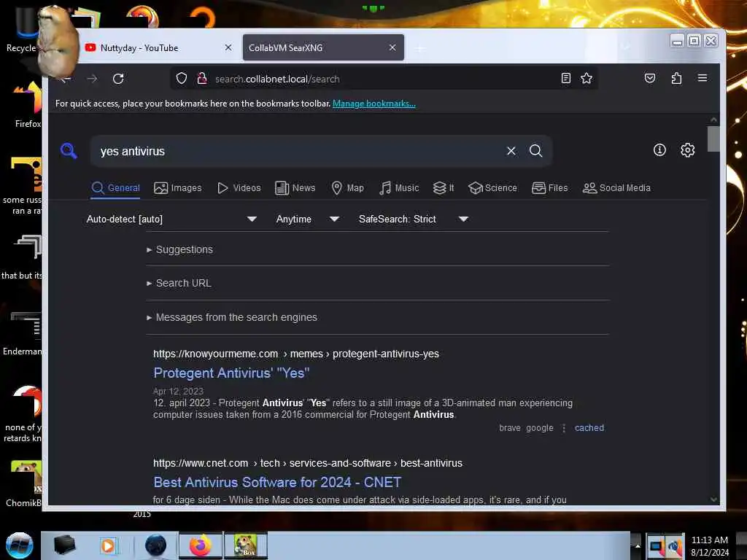Viewport: 747px width, 560px height.
Task: Open SearXNG preferences gear icon
Action: [687, 150]
